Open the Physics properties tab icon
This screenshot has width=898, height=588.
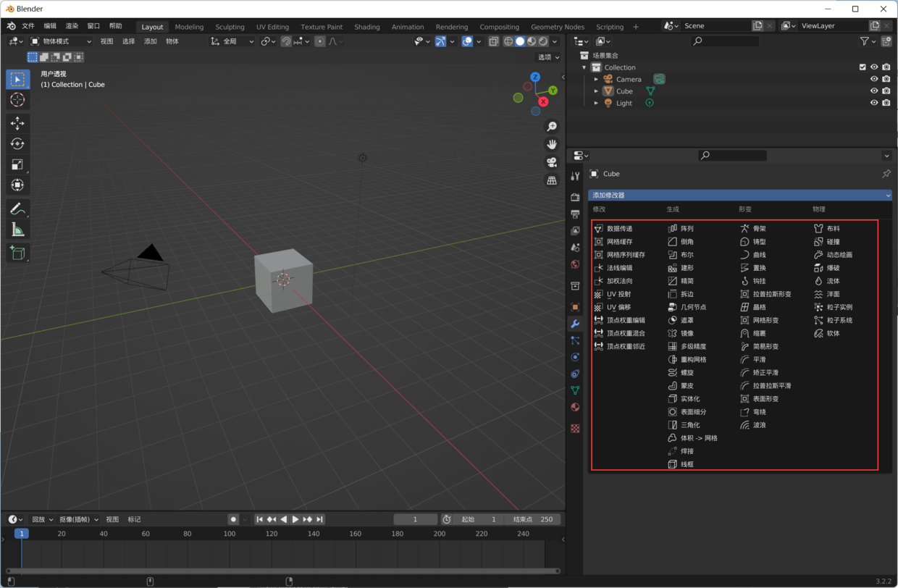(x=575, y=357)
